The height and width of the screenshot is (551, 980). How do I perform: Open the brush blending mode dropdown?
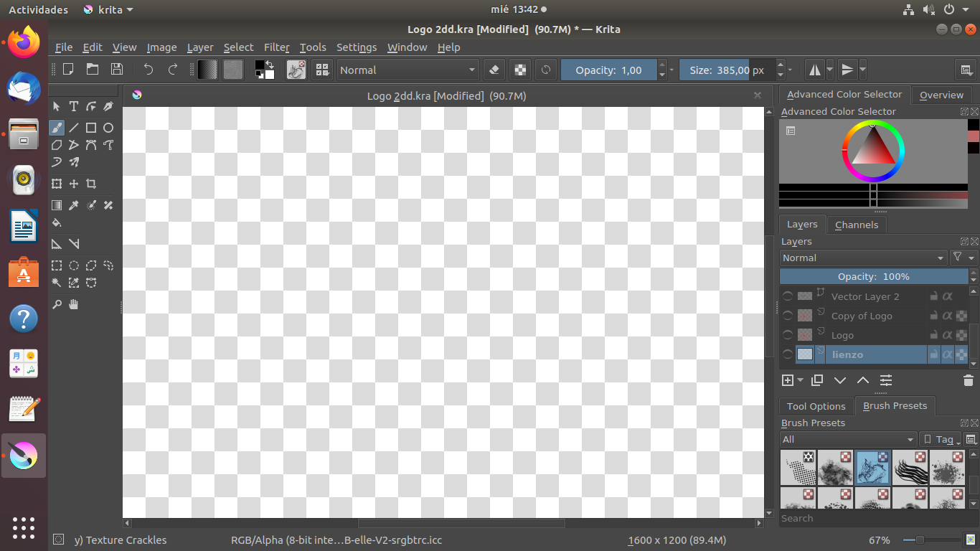pos(407,70)
